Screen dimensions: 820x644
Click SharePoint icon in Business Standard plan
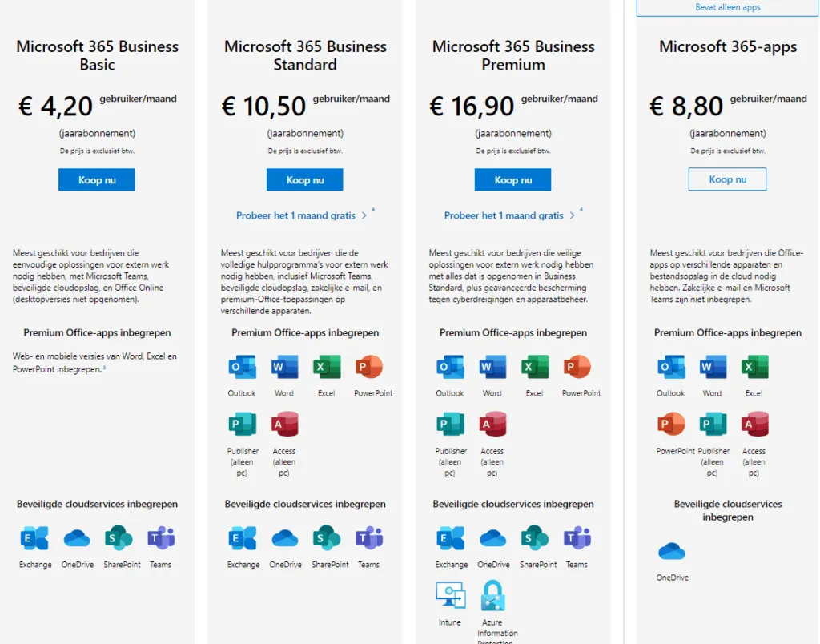[x=327, y=539]
